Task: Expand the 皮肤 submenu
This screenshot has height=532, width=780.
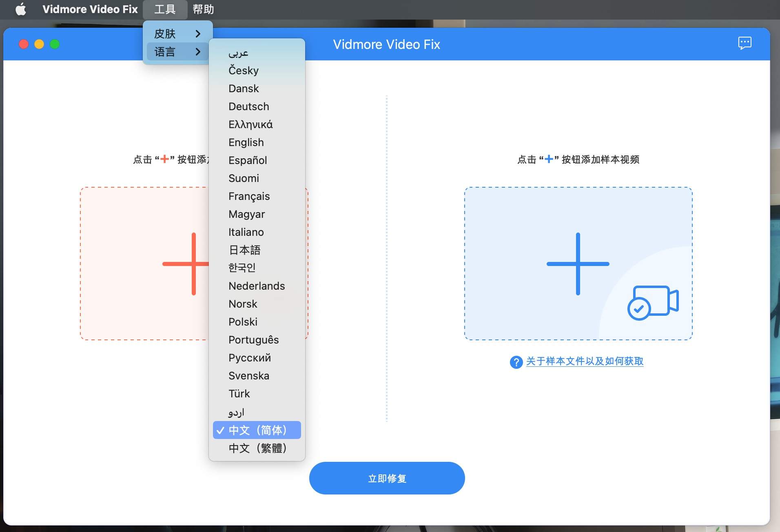Action: 165,33
